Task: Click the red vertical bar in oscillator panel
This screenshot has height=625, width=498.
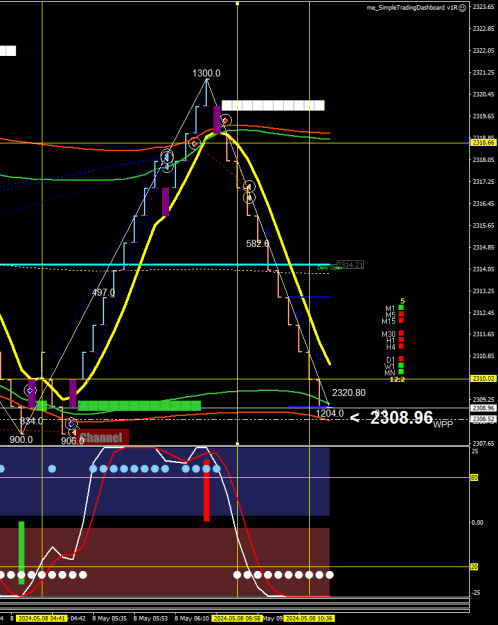Action: (207, 491)
